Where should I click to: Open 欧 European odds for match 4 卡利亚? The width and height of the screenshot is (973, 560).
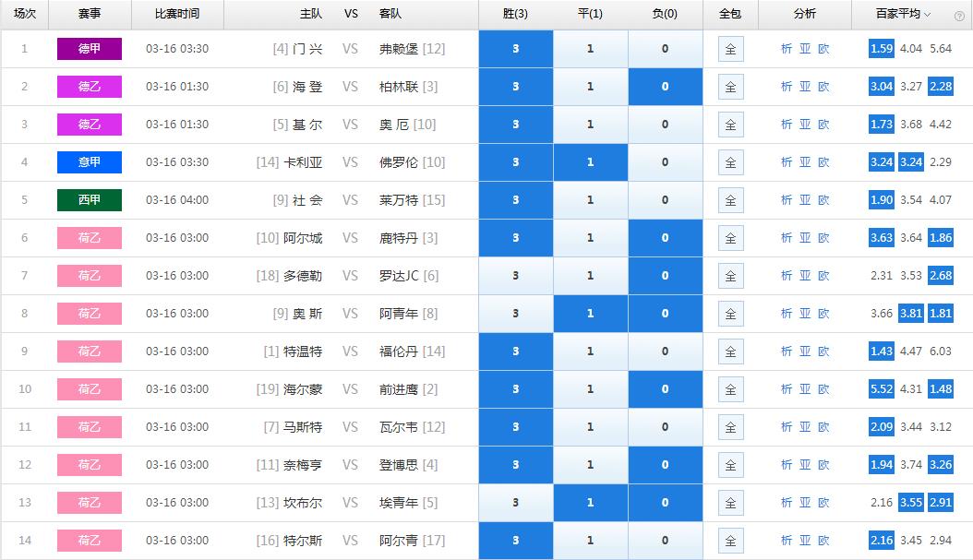tap(823, 162)
